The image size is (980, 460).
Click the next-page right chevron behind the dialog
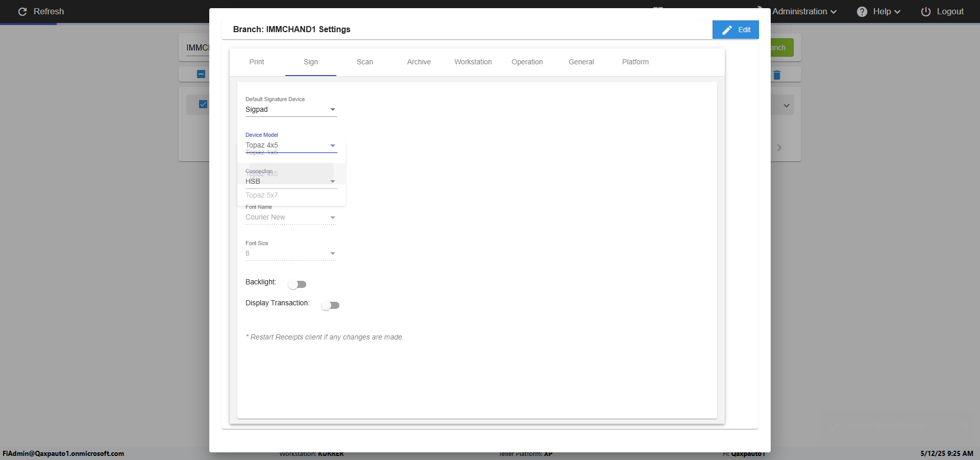point(779,148)
